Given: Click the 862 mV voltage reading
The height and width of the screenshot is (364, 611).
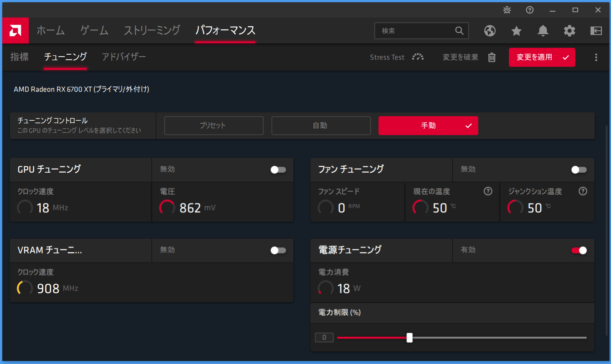Looking at the screenshot, I should click(197, 208).
